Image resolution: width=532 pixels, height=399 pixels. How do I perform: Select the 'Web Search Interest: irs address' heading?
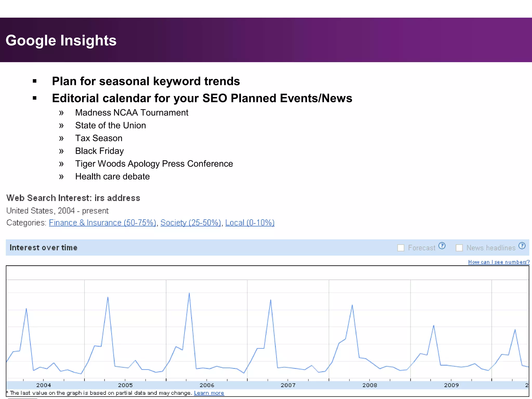pyautogui.click(x=73, y=198)
